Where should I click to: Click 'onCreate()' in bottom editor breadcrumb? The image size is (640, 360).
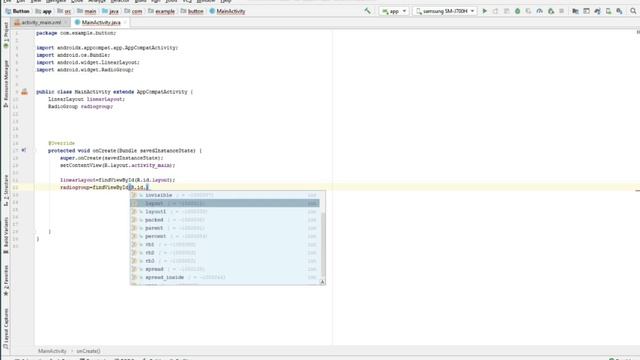coord(88,351)
